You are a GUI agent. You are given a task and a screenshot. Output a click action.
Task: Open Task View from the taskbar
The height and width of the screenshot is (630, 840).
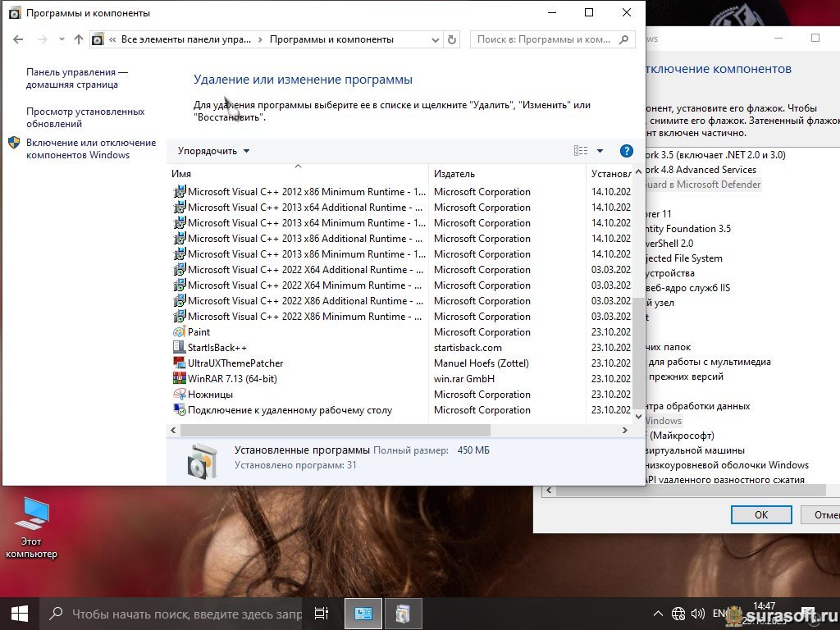tap(322, 614)
